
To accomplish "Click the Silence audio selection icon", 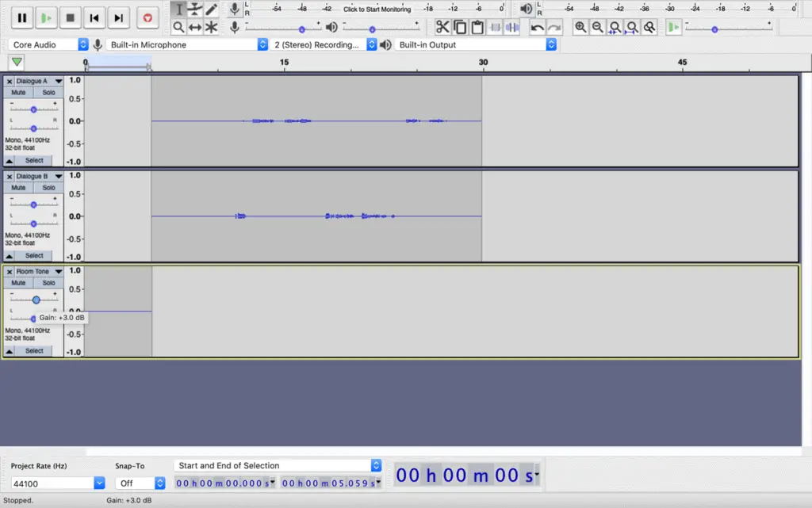I will tap(512, 27).
